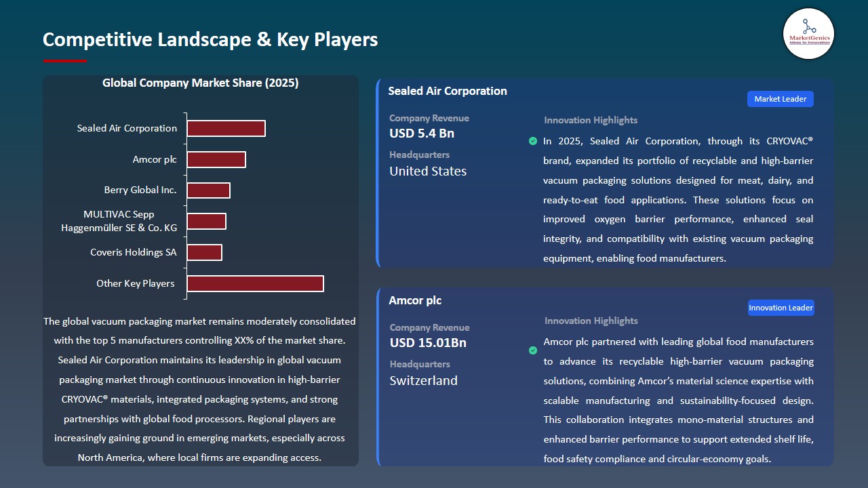Screen dimensions: 868x488
Task: Select the Berry Global Inc. bar
Action: coord(208,190)
